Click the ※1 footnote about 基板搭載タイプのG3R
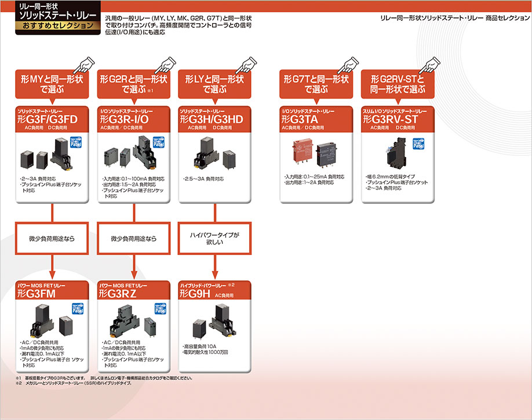532x420 pixels. click(x=104, y=378)
